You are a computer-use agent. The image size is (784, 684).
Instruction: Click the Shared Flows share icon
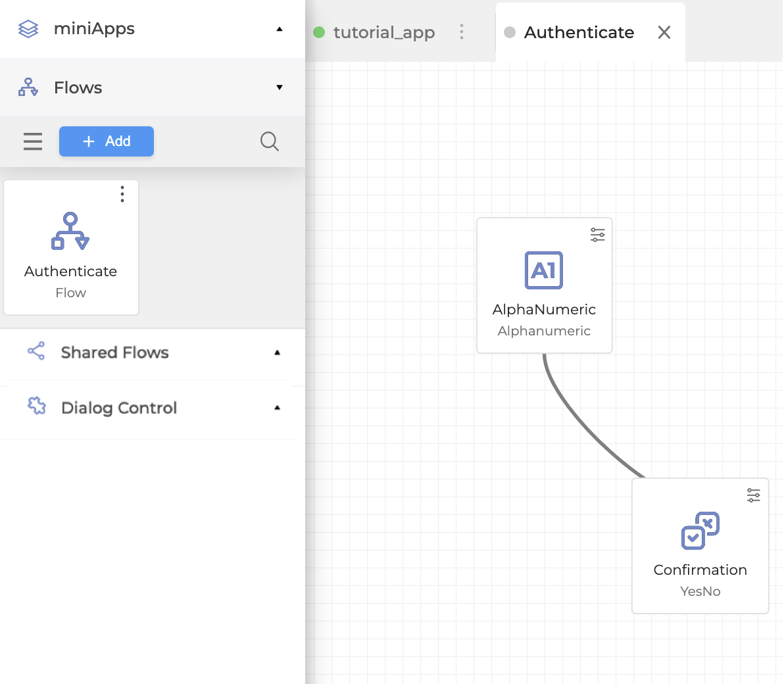36,351
